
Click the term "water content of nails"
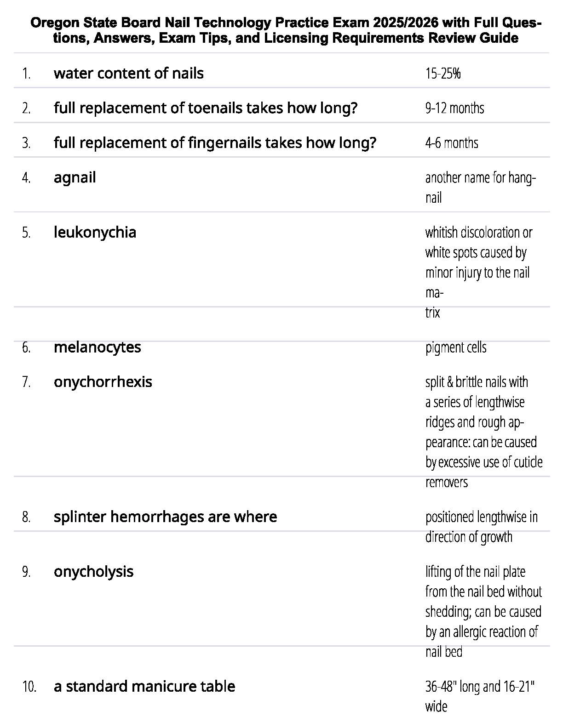tap(128, 74)
